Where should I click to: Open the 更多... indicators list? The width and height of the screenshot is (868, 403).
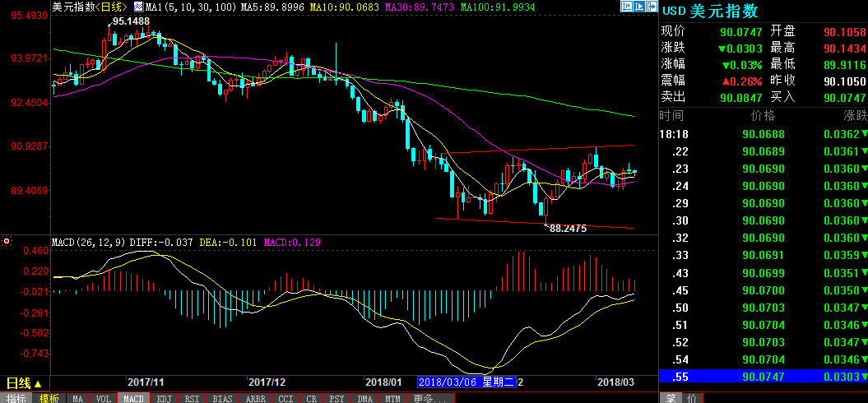pyautogui.click(x=429, y=398)
